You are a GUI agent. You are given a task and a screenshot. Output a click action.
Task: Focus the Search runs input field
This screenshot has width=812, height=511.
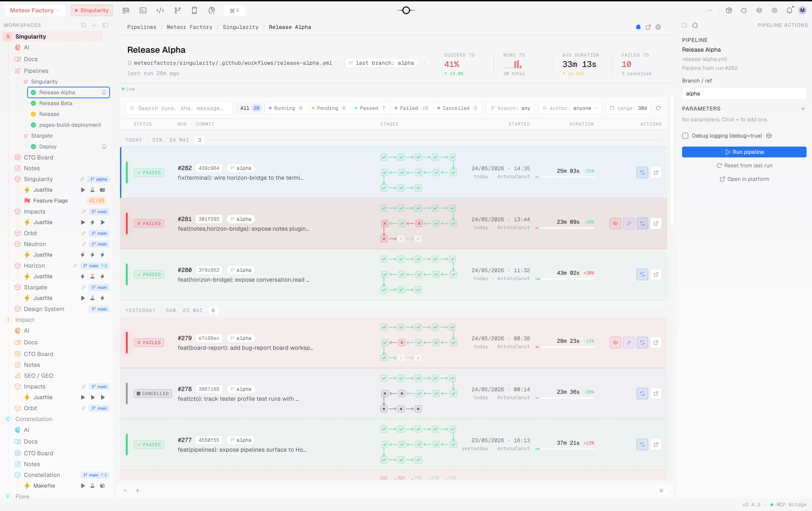click(179, 108)
